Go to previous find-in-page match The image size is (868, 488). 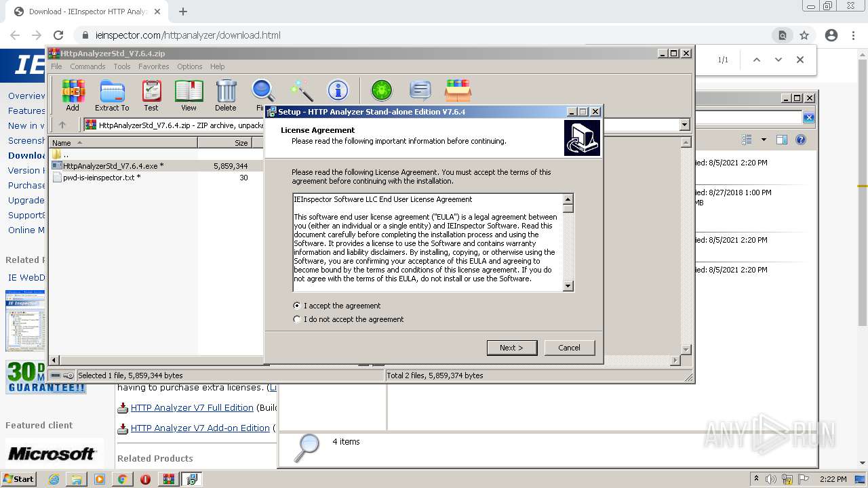click(x=757, y=60)
